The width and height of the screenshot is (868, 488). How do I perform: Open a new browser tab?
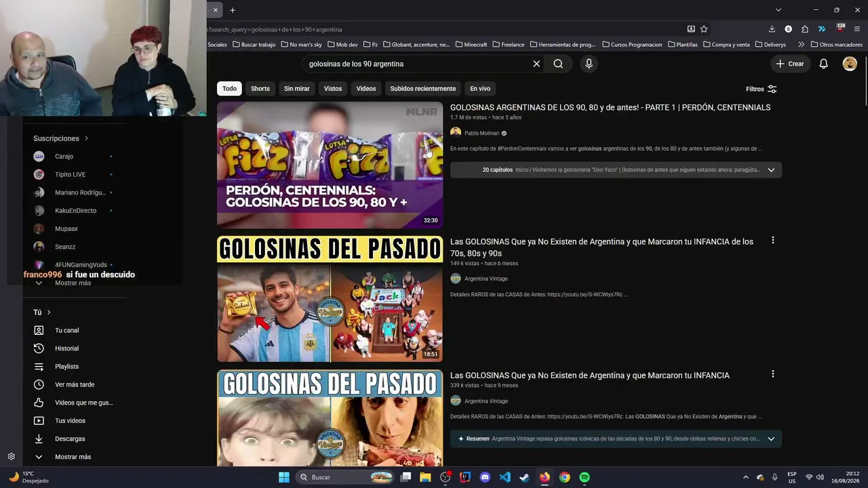tap(233, 10)
